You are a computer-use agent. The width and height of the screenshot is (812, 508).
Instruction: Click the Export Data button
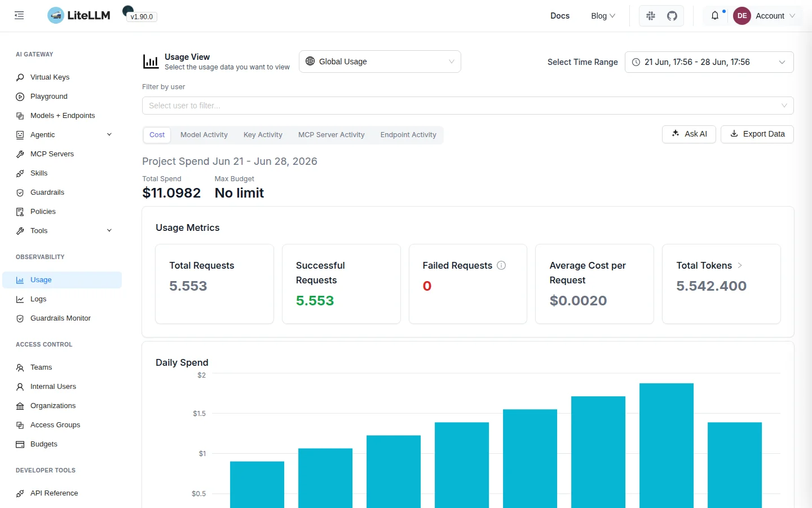pyautogui.click(x=757, y=134)
